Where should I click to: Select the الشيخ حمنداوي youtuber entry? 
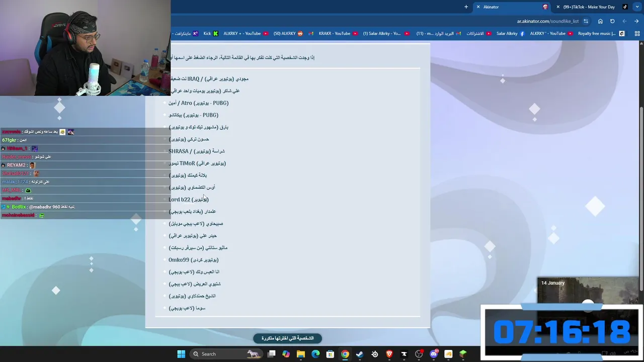tap(192, 296)
